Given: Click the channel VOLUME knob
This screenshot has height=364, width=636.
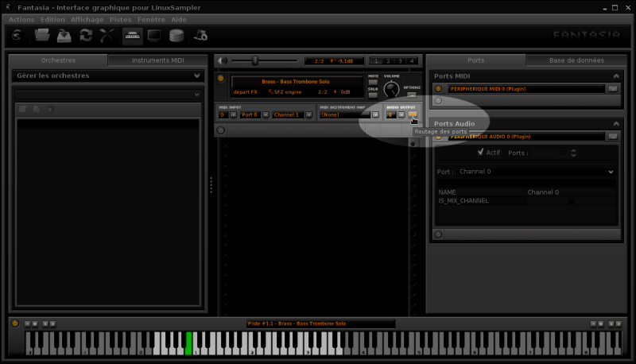Looking at the screenshot, I should 391,89.
